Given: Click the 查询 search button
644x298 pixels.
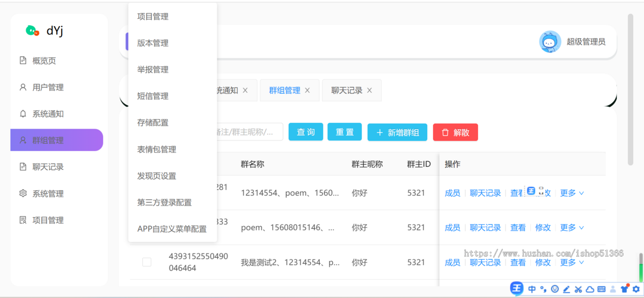Looking at the screenshot, I should click(306, 132).
